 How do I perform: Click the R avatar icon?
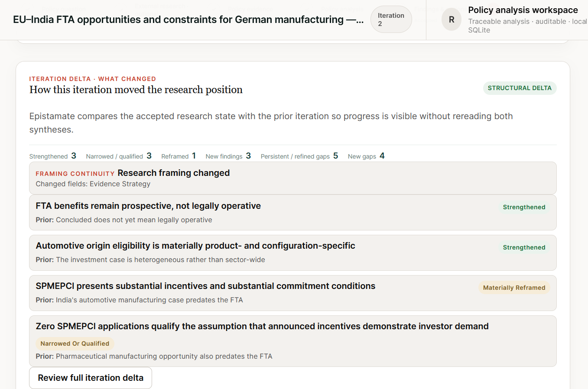(452, 19)
